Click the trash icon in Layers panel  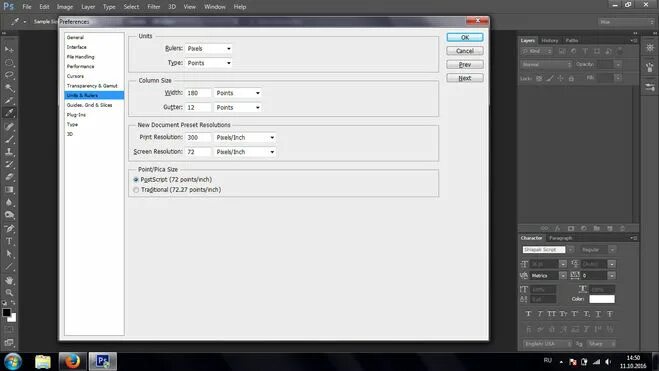(x=622, y=228)
